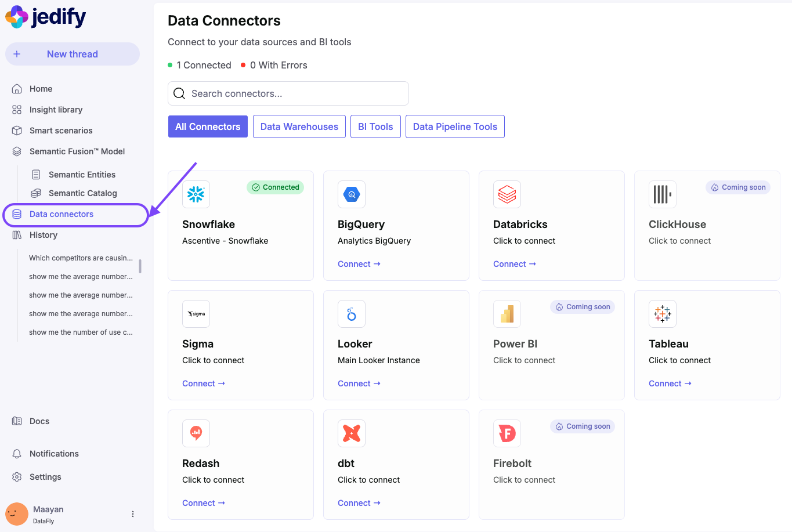Click the Data connectors database icon
Viewport: 792px width, 532px height.
click(17, 214)
